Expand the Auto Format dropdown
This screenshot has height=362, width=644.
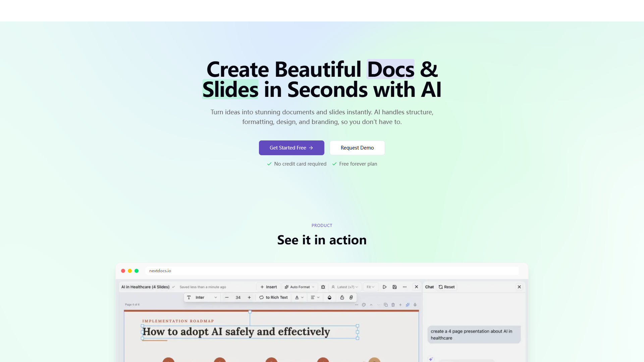tap(300, 287)
